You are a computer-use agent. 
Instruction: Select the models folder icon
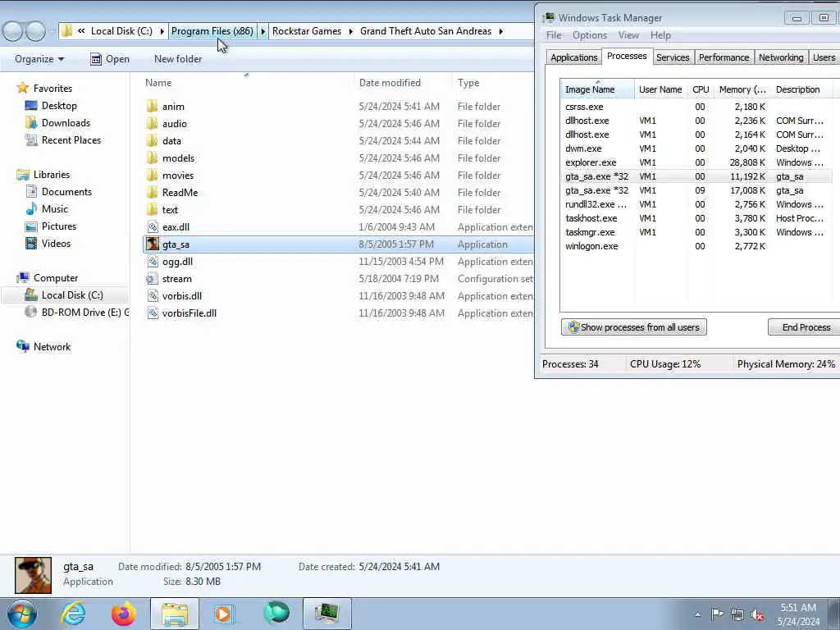click(x=153, y=158)
